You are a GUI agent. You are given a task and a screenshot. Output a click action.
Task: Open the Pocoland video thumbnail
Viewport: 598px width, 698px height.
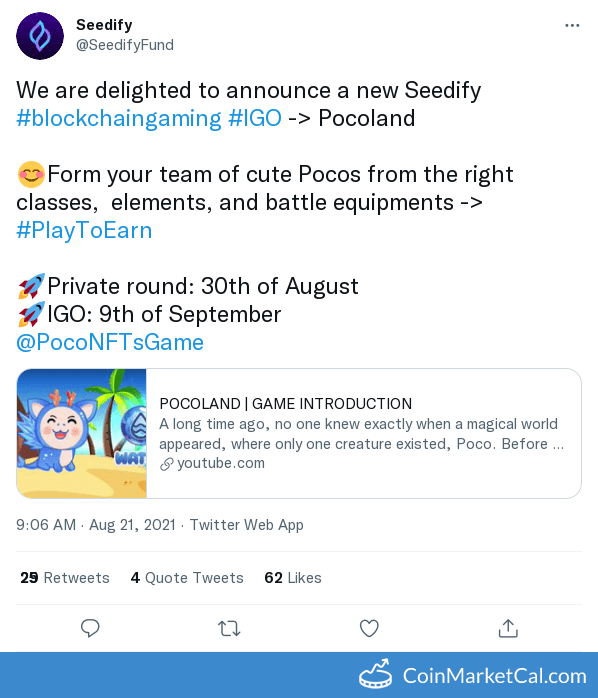[81, 434]
